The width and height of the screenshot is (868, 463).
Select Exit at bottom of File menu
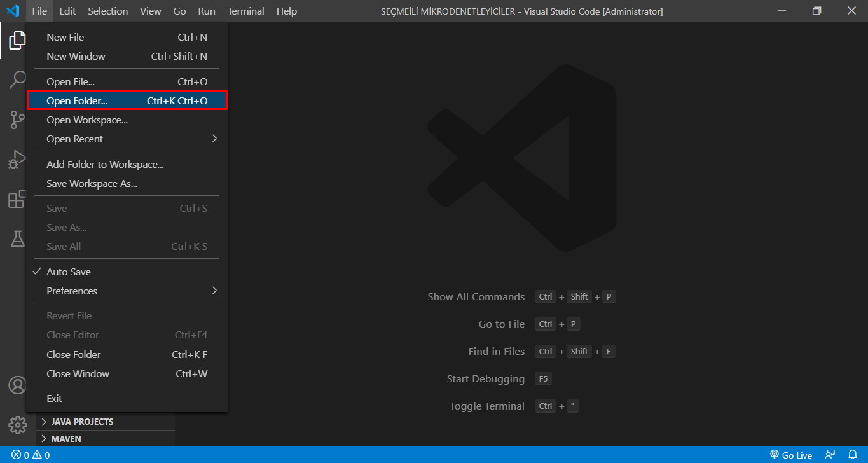[x=55, y=399]
